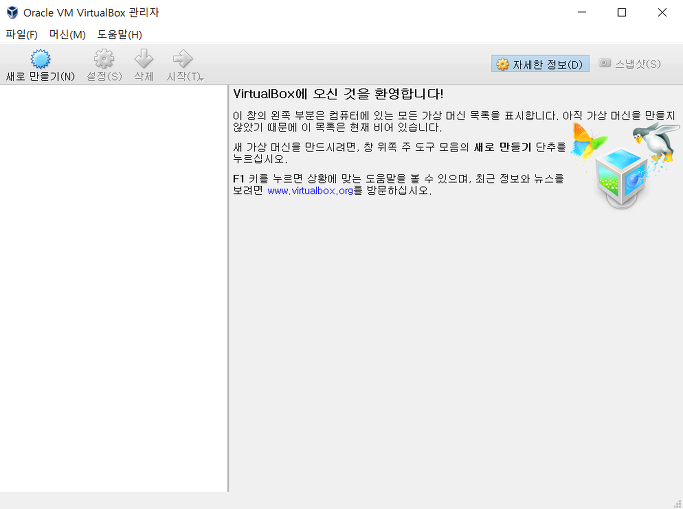Open the 파일(F) menu

21,34
